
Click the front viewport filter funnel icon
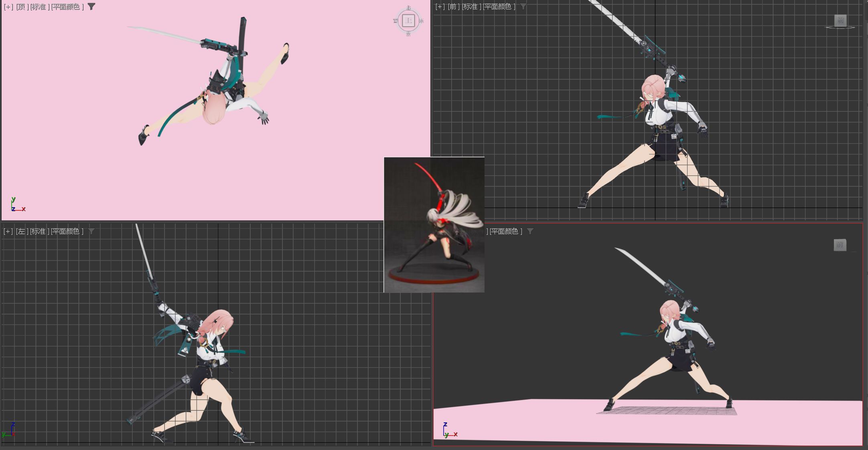(x=523, y=6)
